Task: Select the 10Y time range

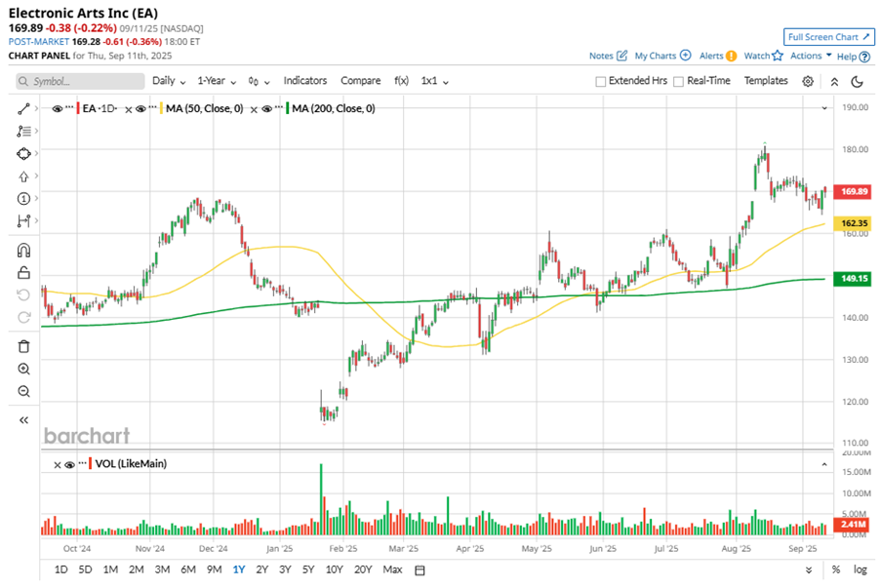Action: (334, 570)
